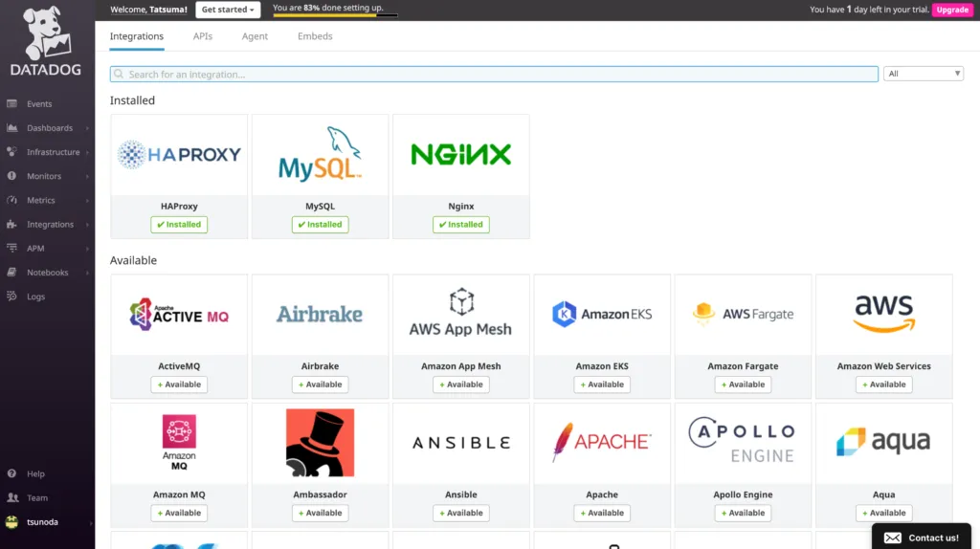The image size is (980, 549).
Task: Open the Amazon EKS logo tile
Action: pyautogui.click(x=602, y=314)
